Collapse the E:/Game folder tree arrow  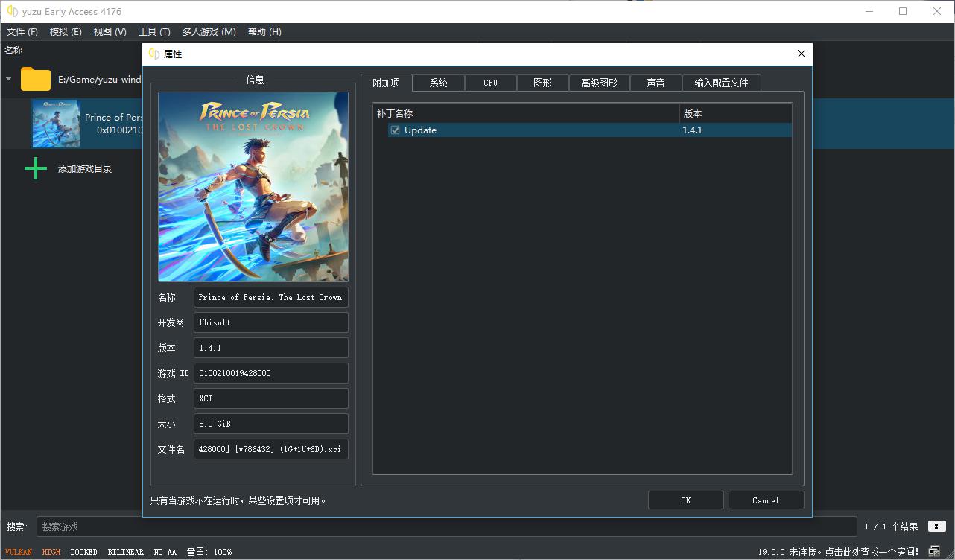[x=9, y=79]
